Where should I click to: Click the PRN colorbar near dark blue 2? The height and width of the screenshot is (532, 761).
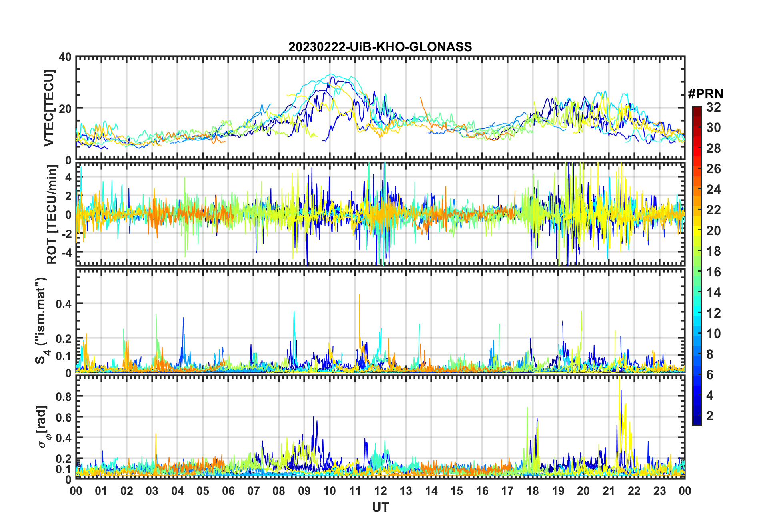coord(697,416)
